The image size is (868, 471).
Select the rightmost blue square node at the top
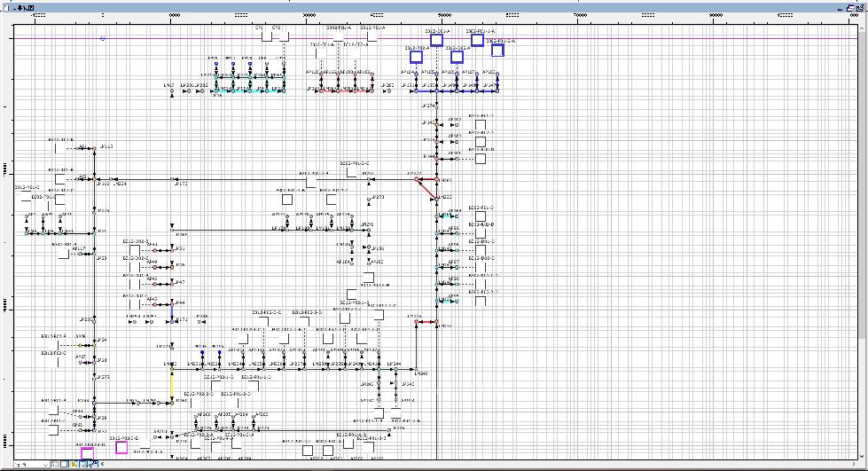coord(497,51)
